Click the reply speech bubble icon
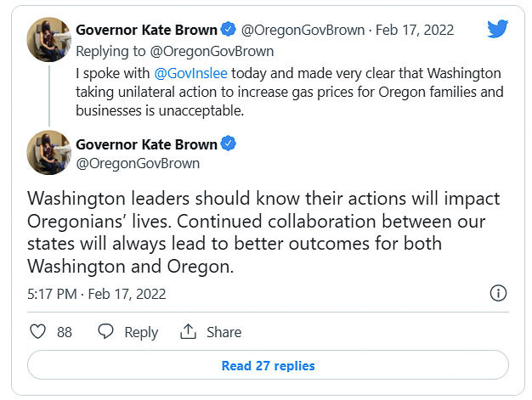The image size is (532, 400). tap(106, 332)
